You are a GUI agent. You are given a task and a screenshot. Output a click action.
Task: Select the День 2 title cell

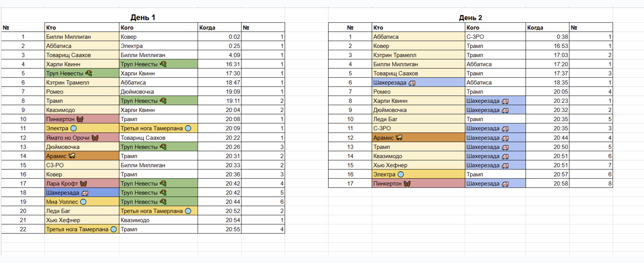point(470,17)
